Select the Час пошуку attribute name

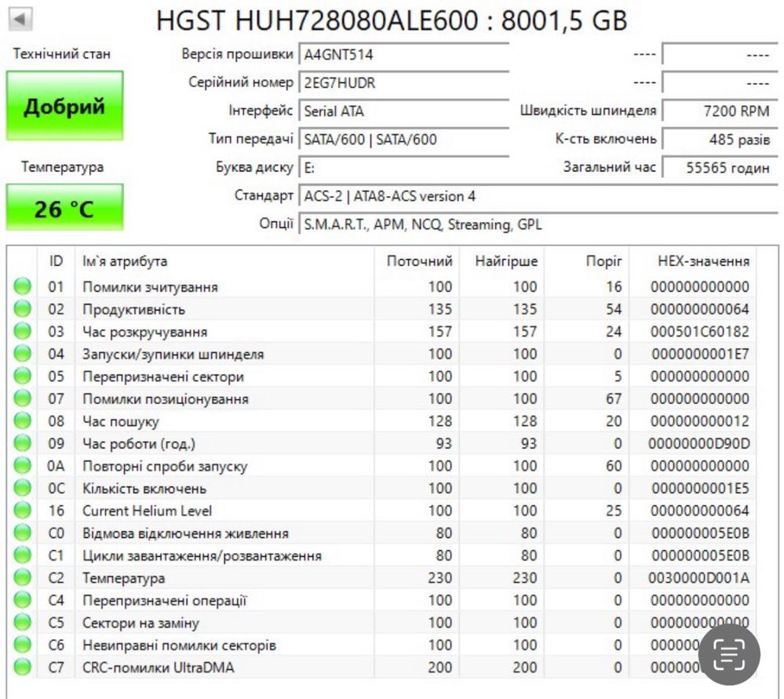click(121, 421)
